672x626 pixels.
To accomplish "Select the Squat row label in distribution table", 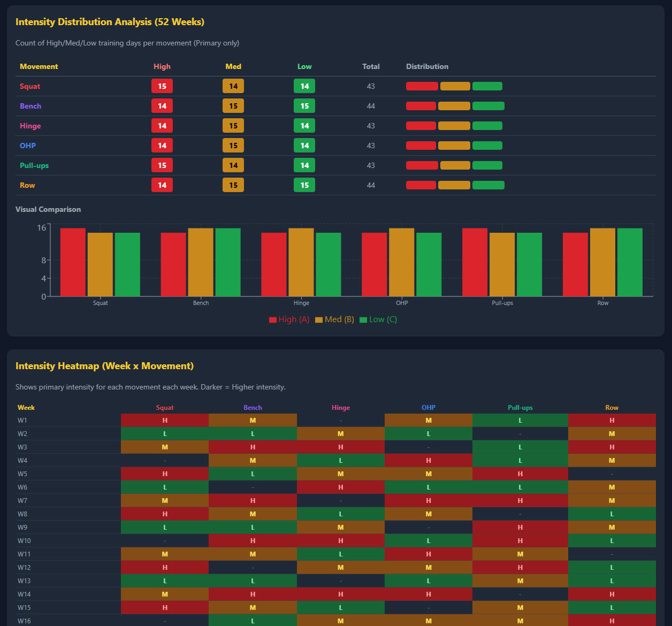I will coord(30,86).
